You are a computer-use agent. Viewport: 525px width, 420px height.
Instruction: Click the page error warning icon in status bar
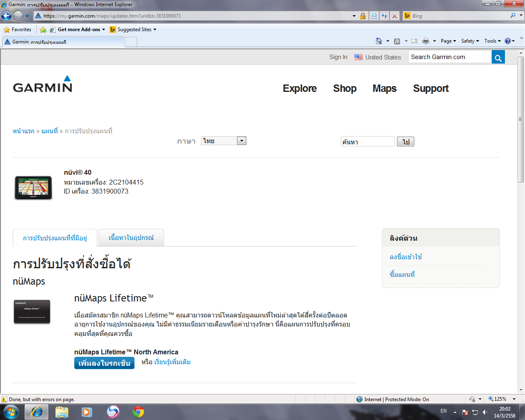click(5, 399)
